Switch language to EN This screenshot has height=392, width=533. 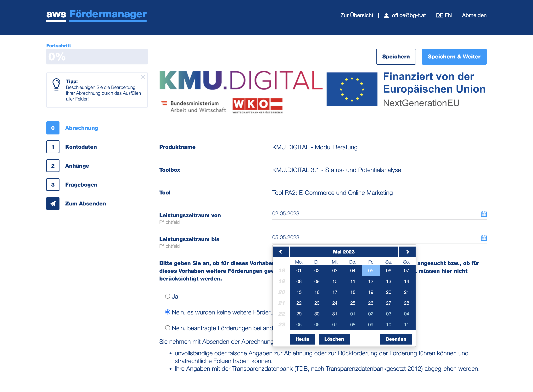tap(448, 15)
